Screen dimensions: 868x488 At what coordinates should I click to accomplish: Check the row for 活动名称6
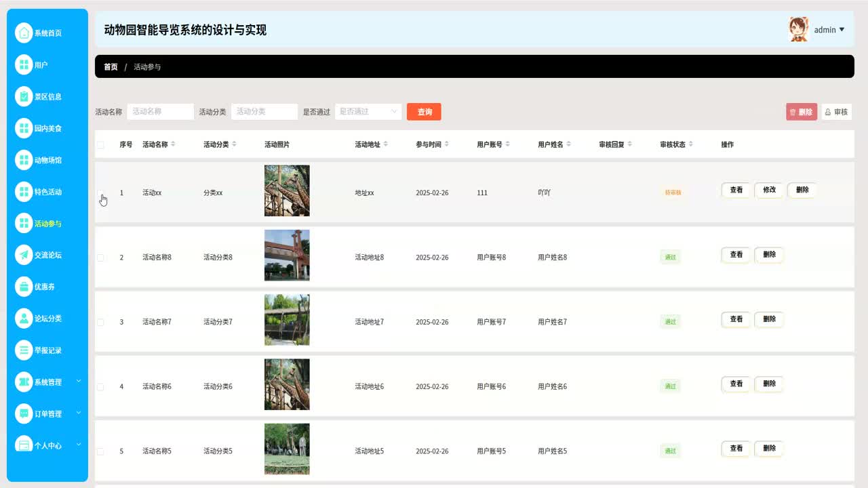click(x=100, y=387)
